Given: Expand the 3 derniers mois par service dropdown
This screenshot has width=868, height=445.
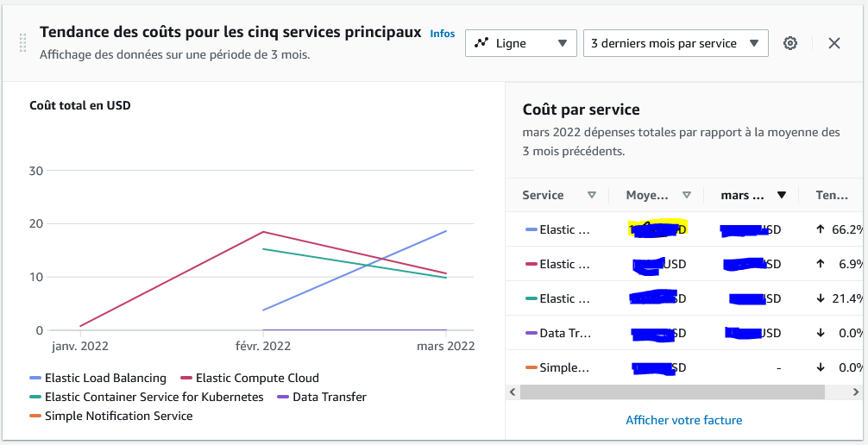Looking at the screenshot, I should click(x=676, y=43).
